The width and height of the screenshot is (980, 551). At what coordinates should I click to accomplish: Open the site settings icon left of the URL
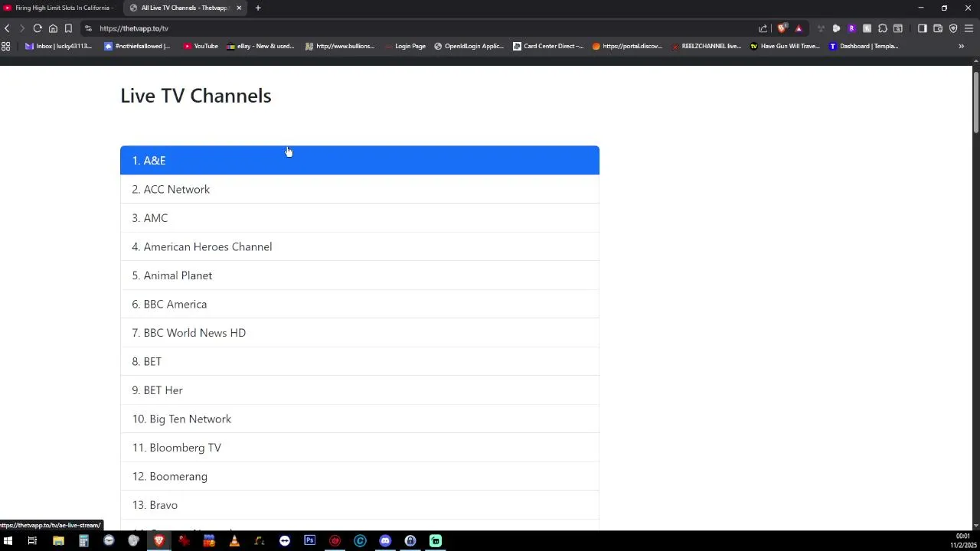pyautogui.click(x=88, y=28)
